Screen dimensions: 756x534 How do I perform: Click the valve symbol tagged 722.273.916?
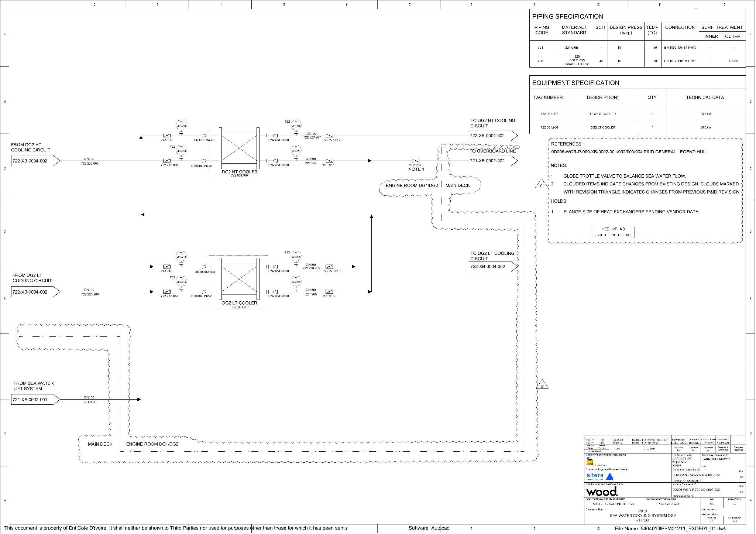click(330, 266)
